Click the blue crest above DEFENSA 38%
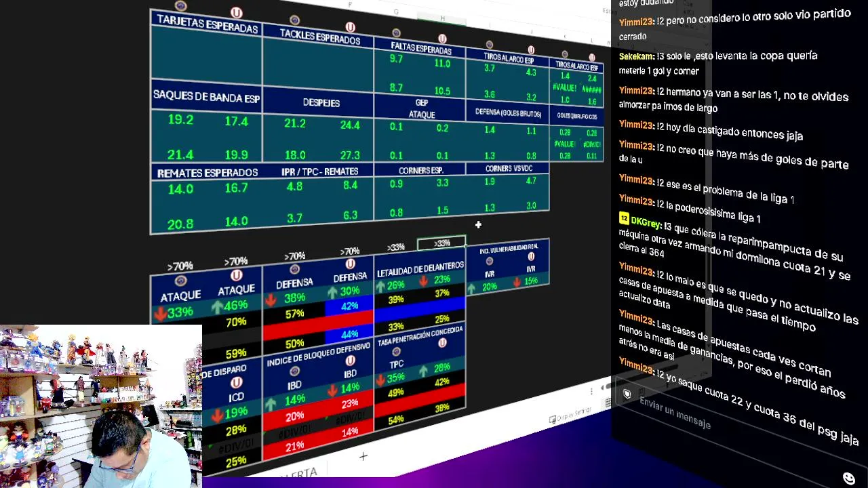Screen dimensions: 868x488 pos(294,269)
